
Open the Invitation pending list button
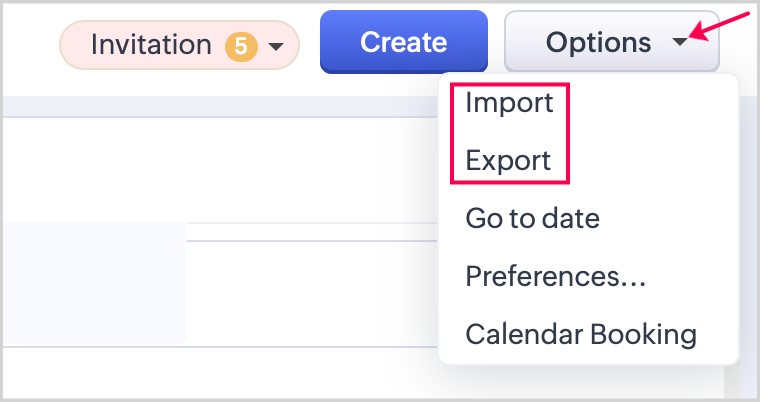coord(180,45)
